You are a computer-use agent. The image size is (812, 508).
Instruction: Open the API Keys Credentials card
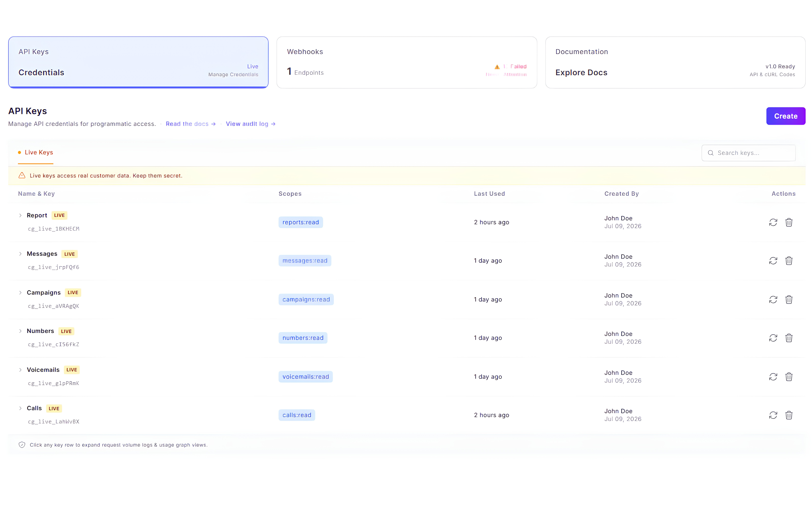coord(138,62)
